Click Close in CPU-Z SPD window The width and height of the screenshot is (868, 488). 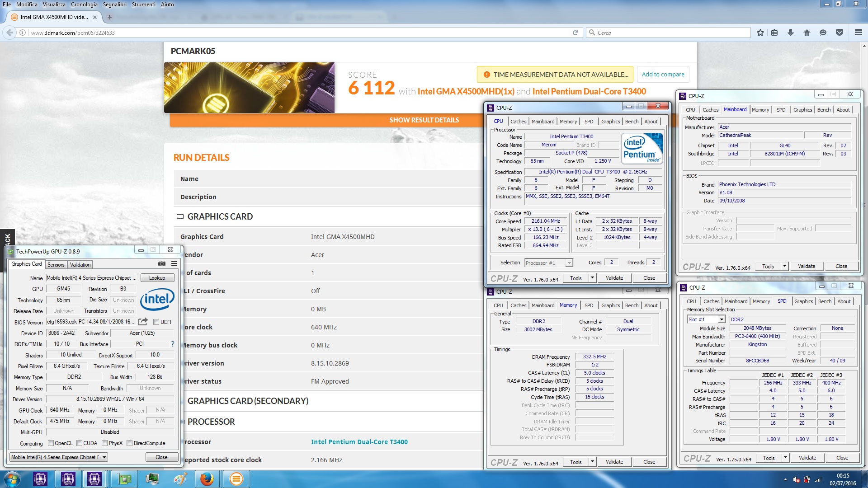click(842, 458)
